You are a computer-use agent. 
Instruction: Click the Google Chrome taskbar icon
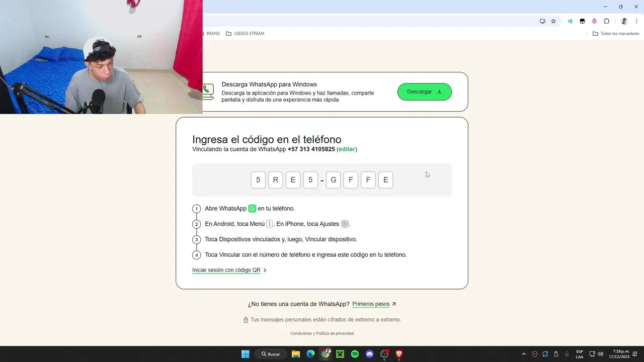(x=326, y=354)
